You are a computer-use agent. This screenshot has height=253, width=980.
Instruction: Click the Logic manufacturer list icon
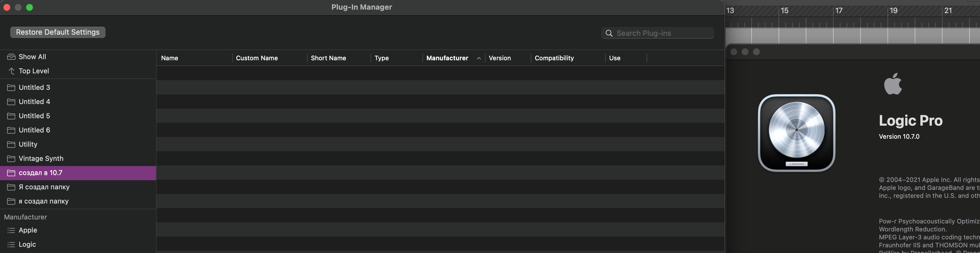coord(11,245)
